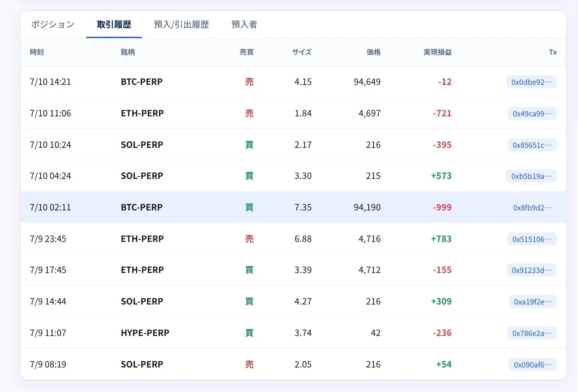Open transaction link 0x85651c
578x392 pixels.
click(x=532, y=145)
